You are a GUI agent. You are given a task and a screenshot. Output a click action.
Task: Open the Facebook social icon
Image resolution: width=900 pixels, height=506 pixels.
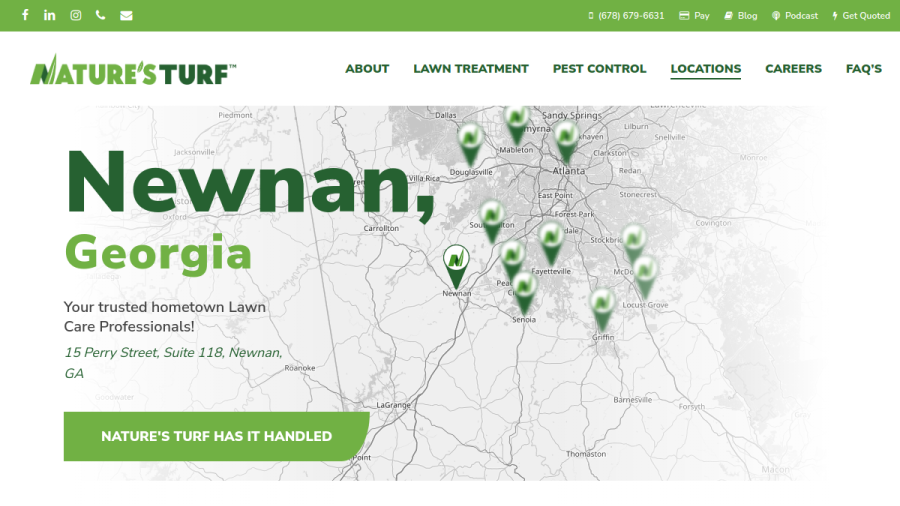(25, 15)
